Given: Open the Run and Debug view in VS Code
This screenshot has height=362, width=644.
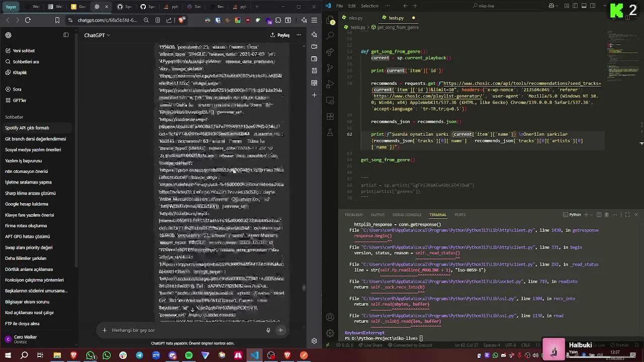Looking at the screenshot, I should pyautogui.click(x=330, y=84).
